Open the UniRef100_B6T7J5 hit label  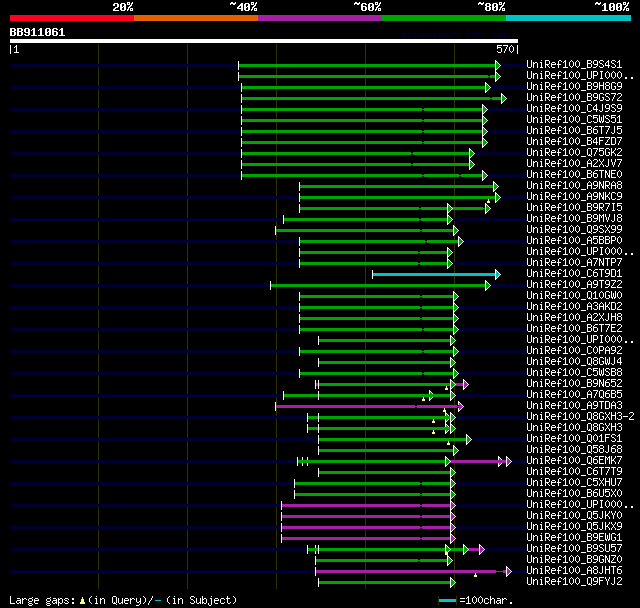click(x=574, y=131)
